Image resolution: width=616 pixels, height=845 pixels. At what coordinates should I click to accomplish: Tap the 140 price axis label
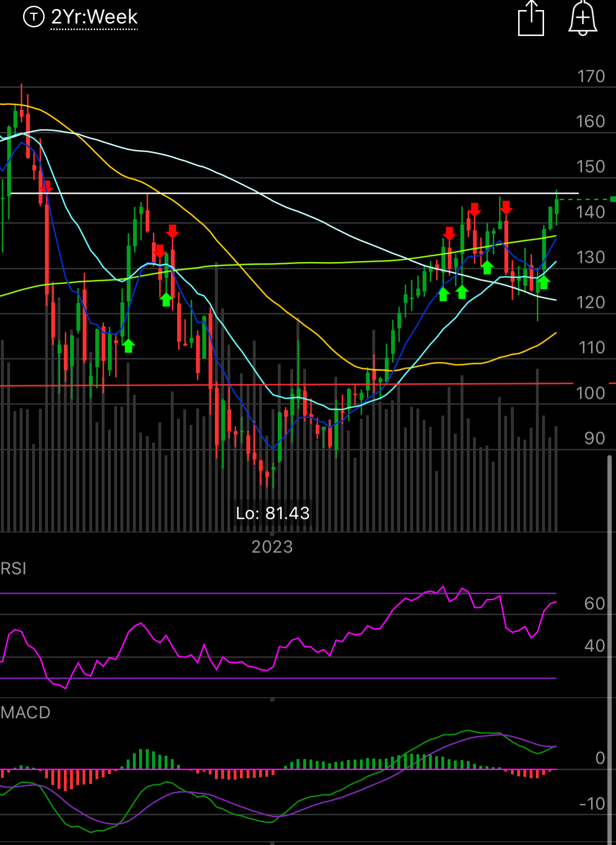click(591, 212)
